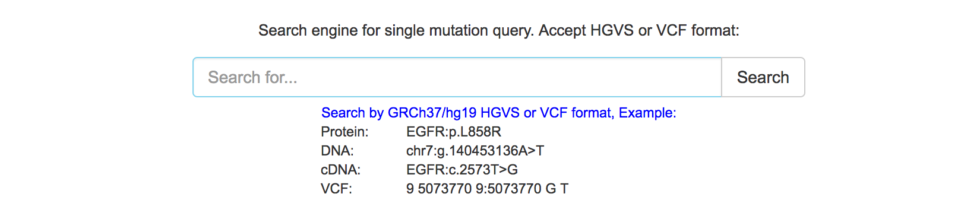Click the 'VCF:' label

click(x=336, y=189)
